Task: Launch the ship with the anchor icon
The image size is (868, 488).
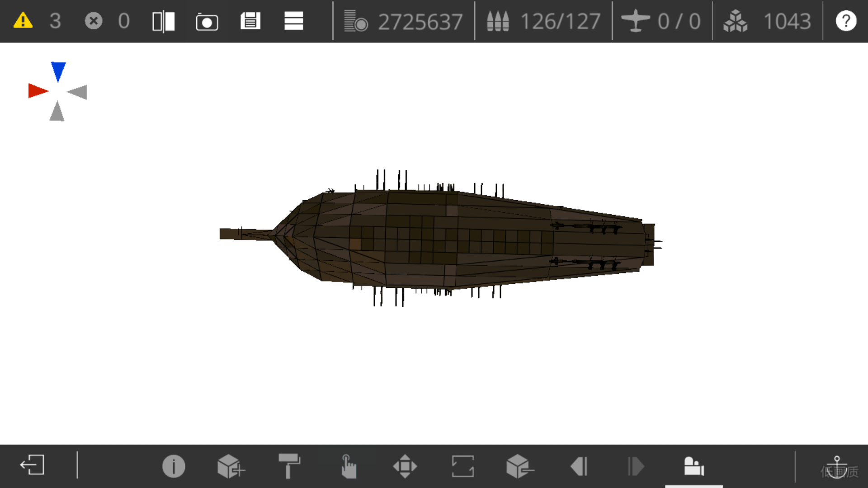Action: [837, 466]
